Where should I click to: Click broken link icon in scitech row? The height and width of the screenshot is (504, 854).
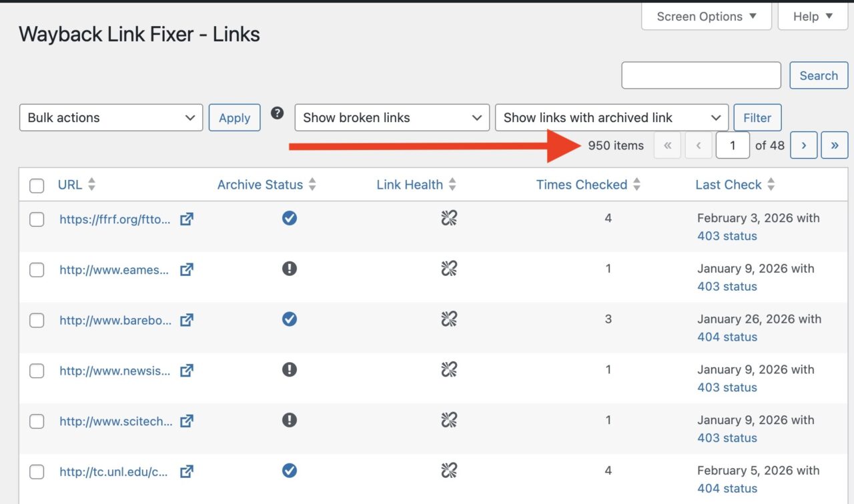click(x=449, y=420)
